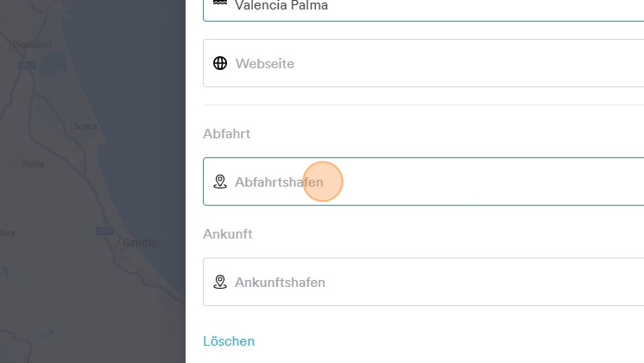
Task: Click the pin icon in Ankunftshafen field
Action: tap(220, 282)
